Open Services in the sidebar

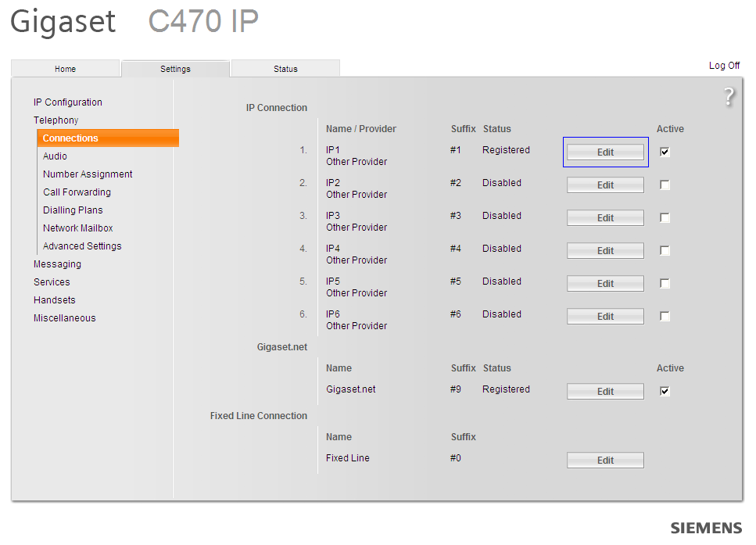pos(52,282)
